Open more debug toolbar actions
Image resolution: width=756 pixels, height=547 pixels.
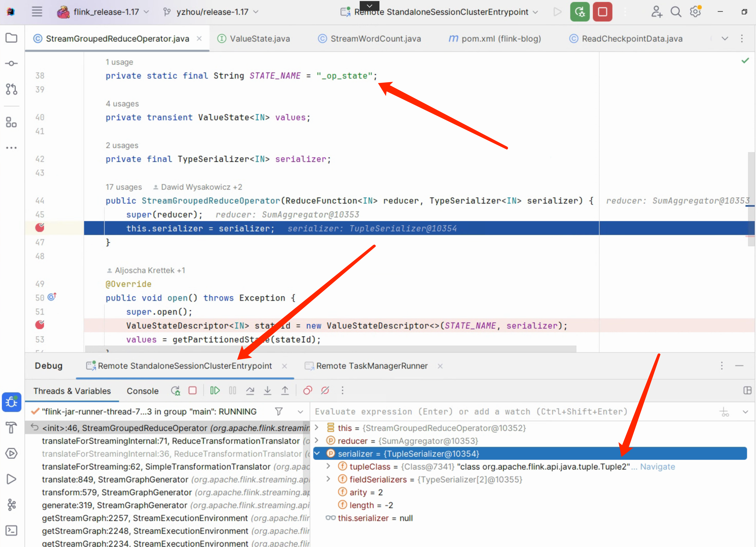pos(342,391)
